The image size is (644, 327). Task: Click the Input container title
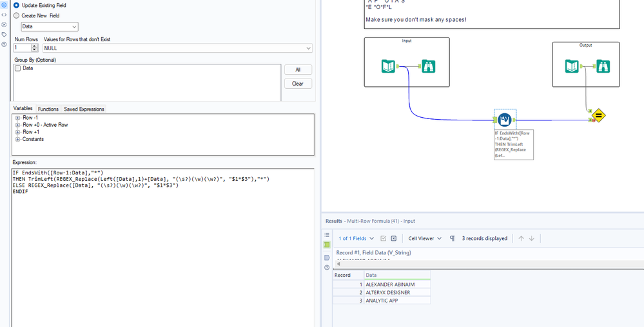pos(407,41)
